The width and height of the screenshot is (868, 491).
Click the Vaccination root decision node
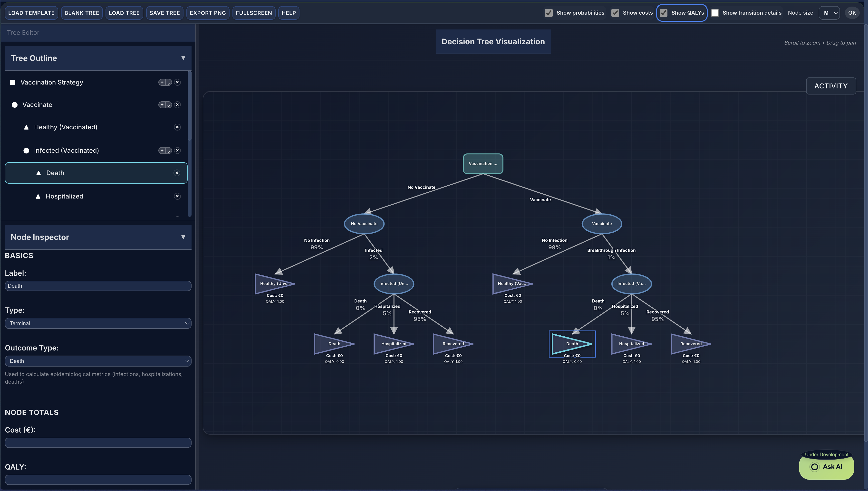click(483, 164)
